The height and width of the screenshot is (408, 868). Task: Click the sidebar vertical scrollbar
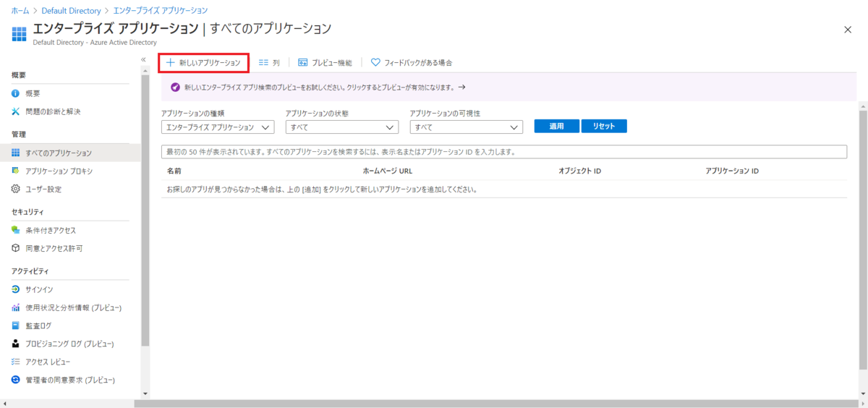coord(145,210)
